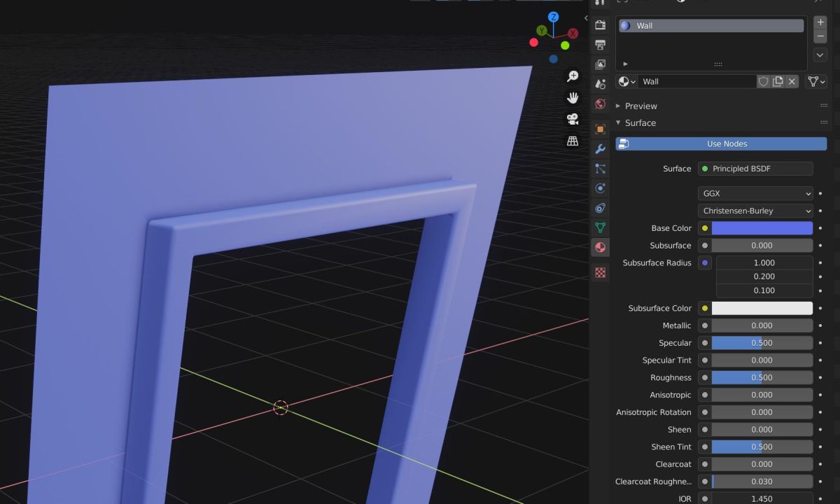The image size is (840, 504).
Task: Open the GGX distribution dropdown
Action: click(755, 193)
